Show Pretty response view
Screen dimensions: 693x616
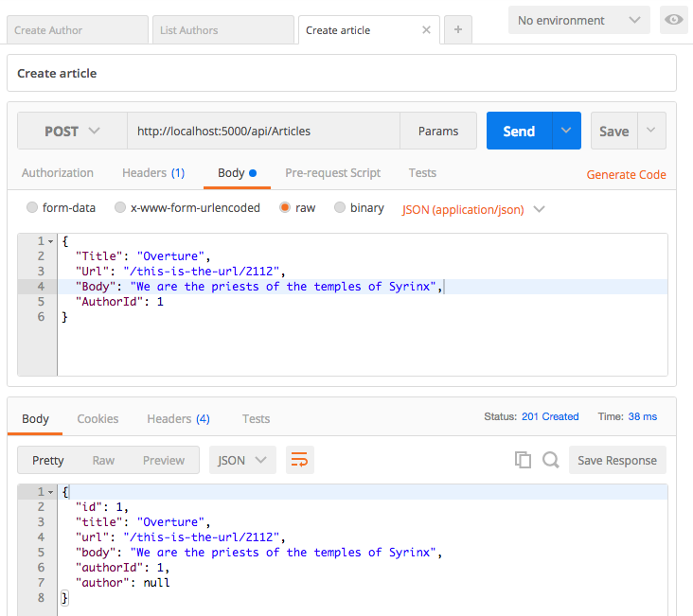point(47,460)
